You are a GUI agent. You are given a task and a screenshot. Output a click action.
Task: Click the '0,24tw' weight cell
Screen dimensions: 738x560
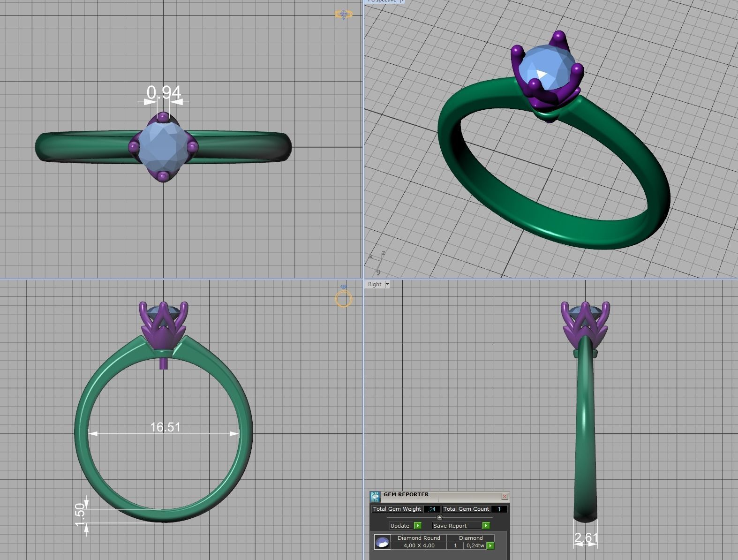475,545
